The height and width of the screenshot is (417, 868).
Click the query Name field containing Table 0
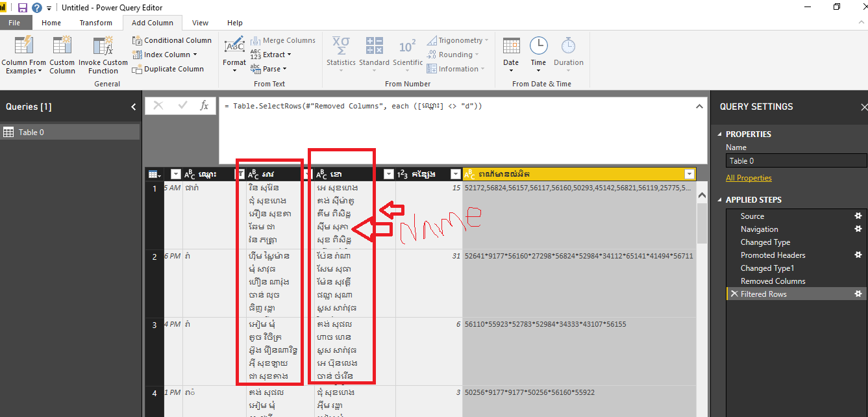click(796, 160)
